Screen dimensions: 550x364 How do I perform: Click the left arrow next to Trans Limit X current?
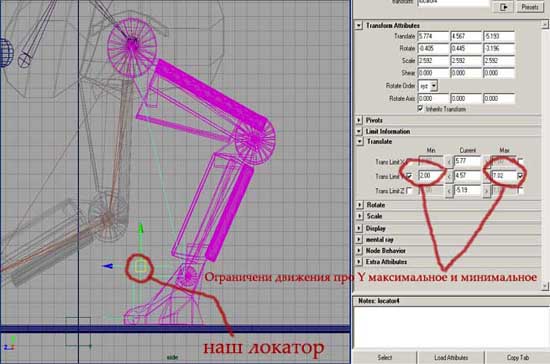tap(449, 162)
